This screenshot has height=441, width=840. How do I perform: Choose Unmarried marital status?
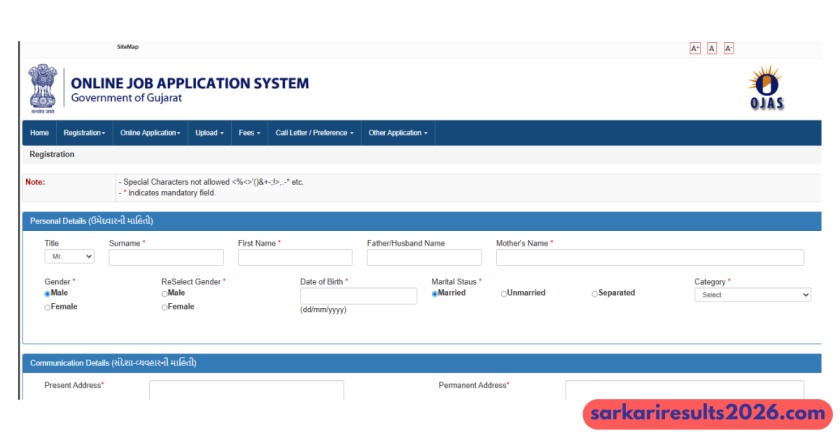[504, 293]
